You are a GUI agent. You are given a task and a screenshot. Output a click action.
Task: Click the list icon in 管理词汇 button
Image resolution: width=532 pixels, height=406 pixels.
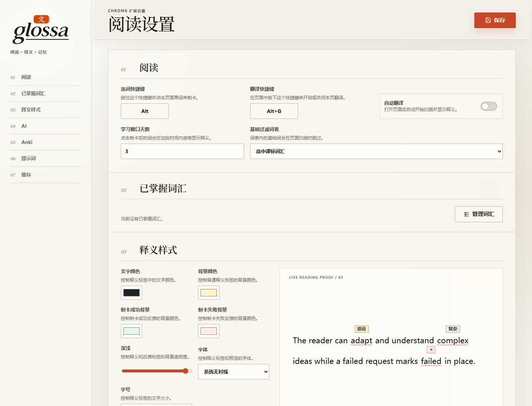pyautogui.click(x=466, y=214)
